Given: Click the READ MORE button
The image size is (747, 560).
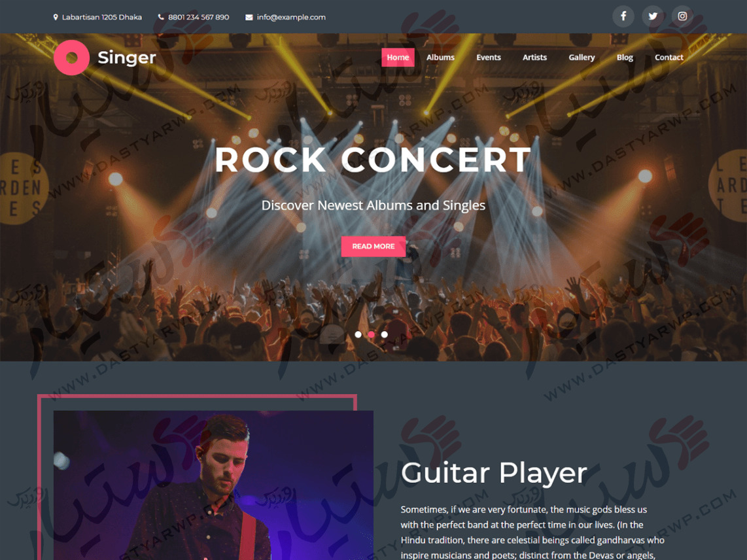Looking at the screenshot, I should [373, 247].
